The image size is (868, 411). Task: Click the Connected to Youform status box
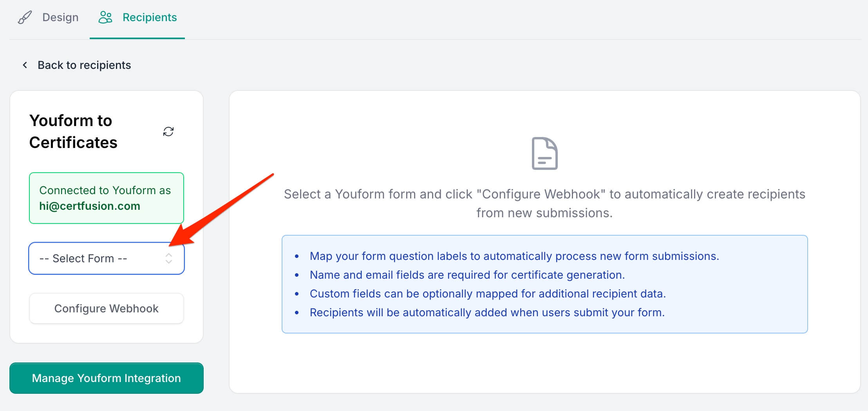[107, 198]
